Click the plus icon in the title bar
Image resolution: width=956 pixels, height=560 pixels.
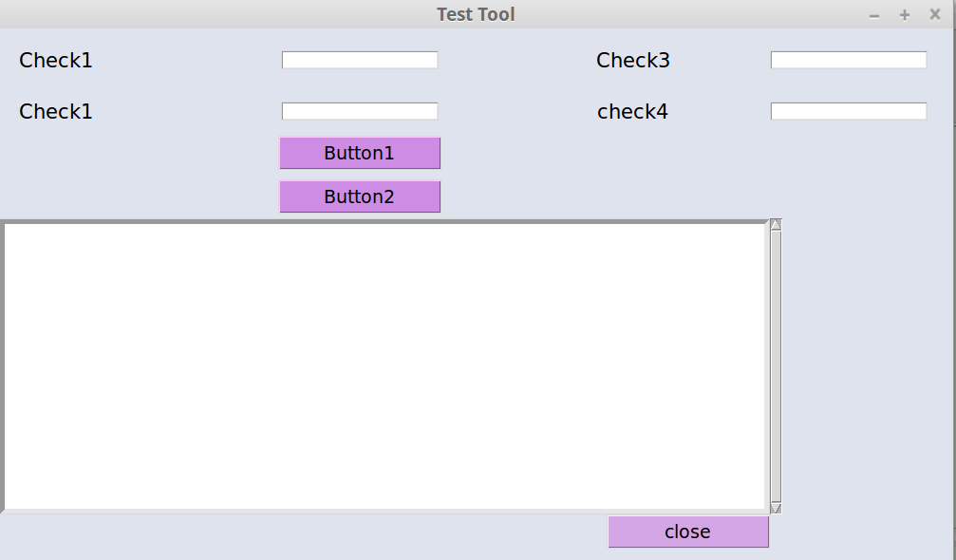click(903, 14)
